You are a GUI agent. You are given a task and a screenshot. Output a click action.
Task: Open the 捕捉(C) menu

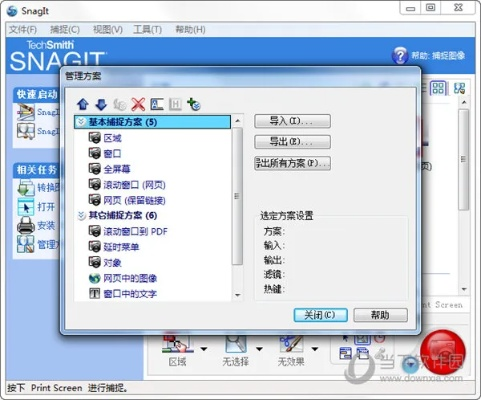65,30
